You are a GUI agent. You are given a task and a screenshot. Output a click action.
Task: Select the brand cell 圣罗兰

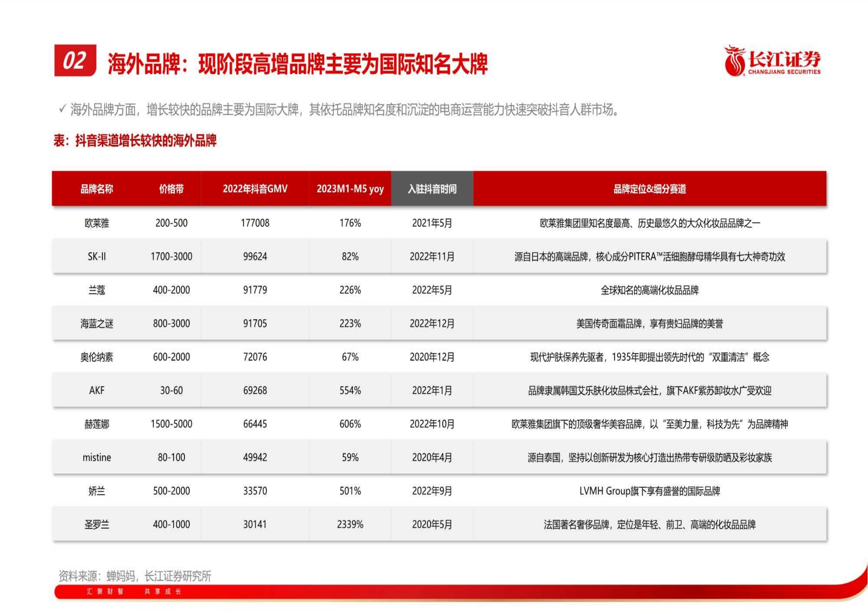tap(97, 524)
